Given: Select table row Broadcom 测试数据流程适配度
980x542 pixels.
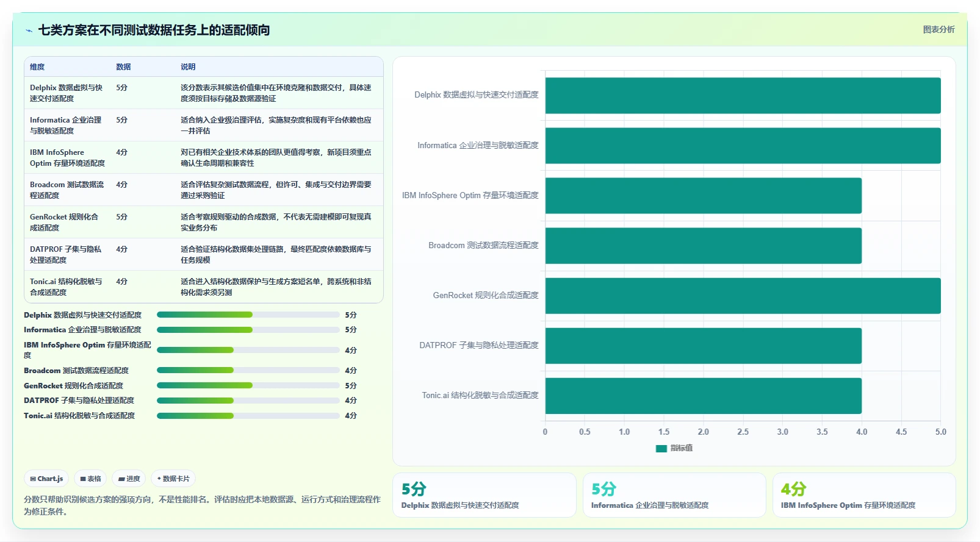Looking at the screenshot, I should (x=204, y=190).
